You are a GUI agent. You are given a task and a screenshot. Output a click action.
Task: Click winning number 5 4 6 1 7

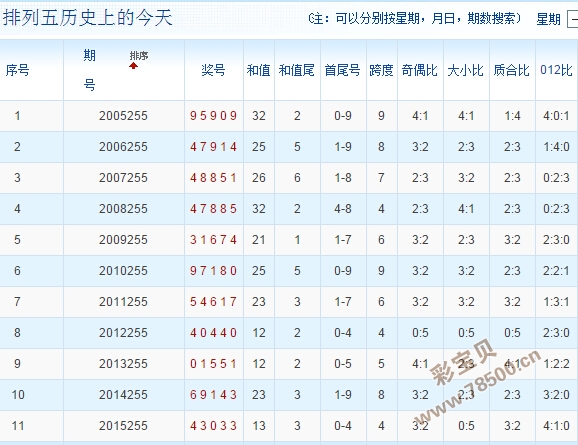(213, 302)
